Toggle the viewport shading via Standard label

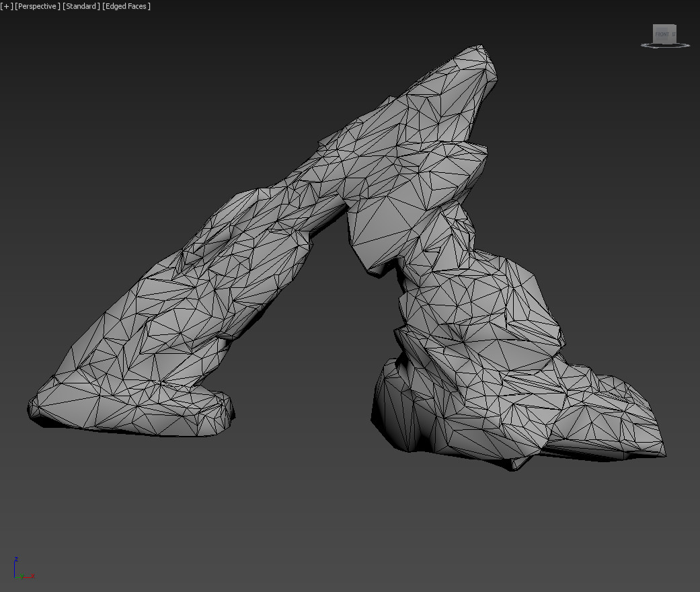coord(81,6)
